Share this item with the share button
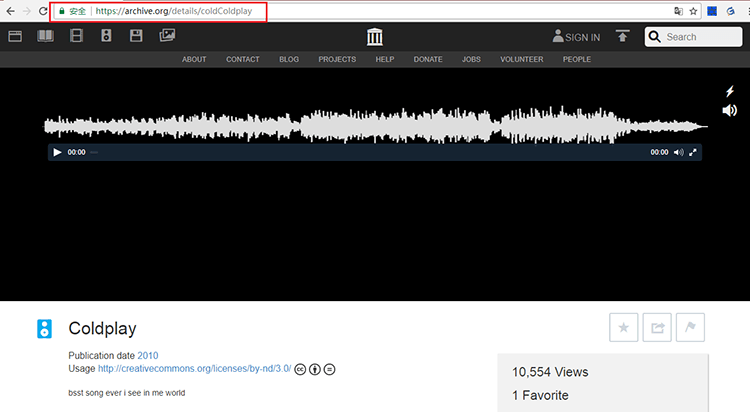 coord(657,327)
